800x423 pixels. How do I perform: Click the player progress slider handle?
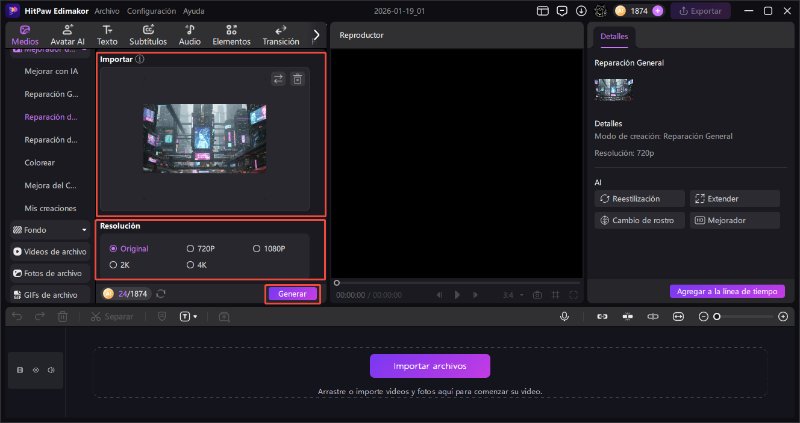click(x=337, y=283)
